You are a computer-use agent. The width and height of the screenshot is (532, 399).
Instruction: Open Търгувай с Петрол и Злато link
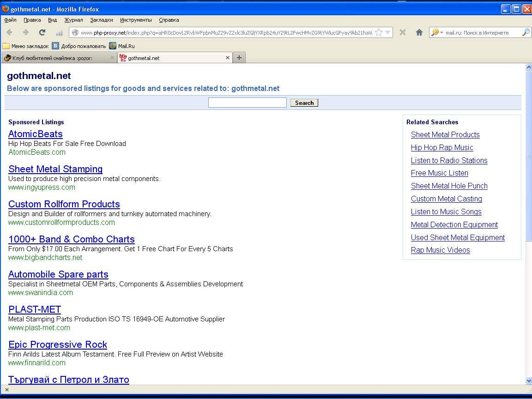click(68, 379)
